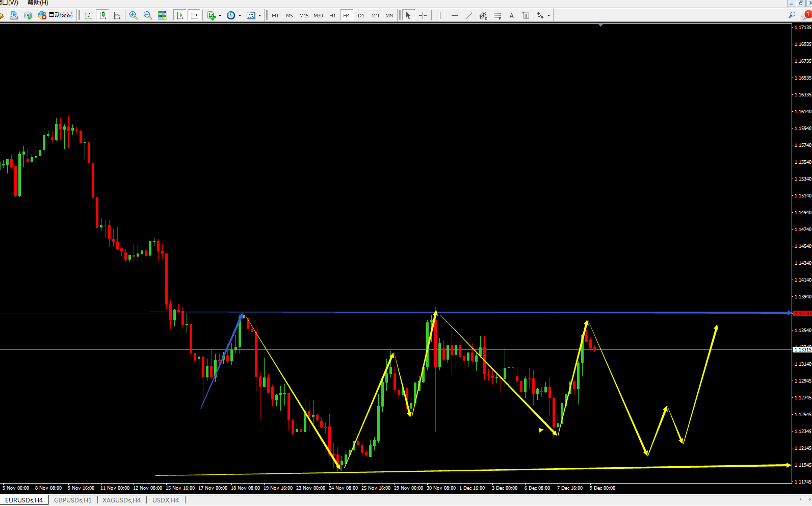Toggle chart auto scroll

click(179, 15)
